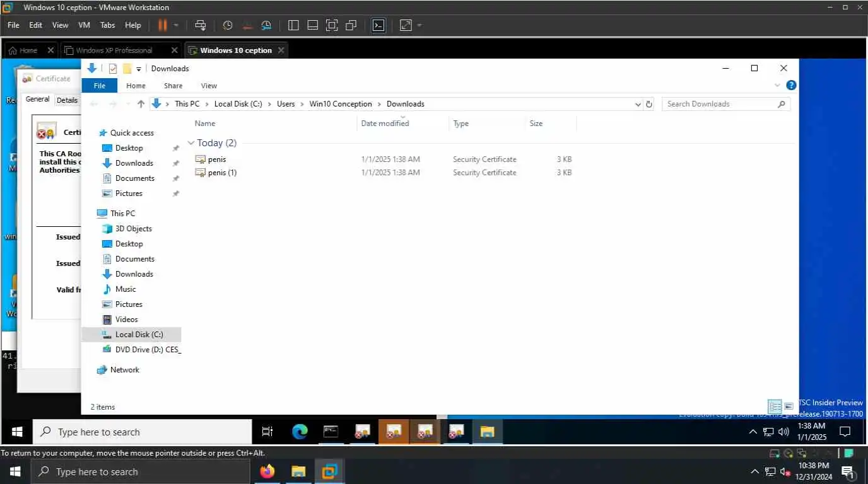Open the VMware Tabs menu
868x484 pixels.
(x=107, y=25)
